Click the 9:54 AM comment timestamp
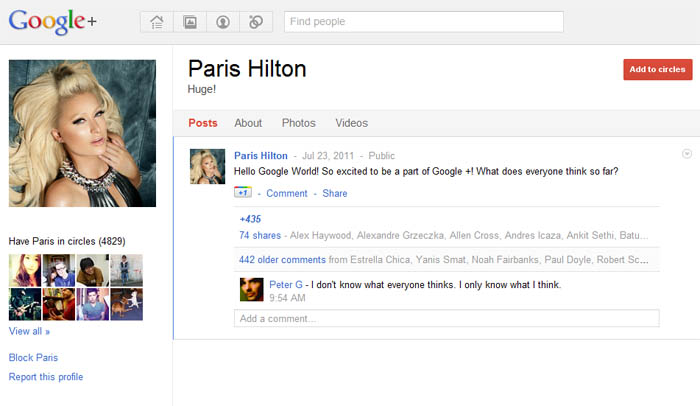Viewport: 700px width, 406px height. pyautogui.click(x=288, y=298)
